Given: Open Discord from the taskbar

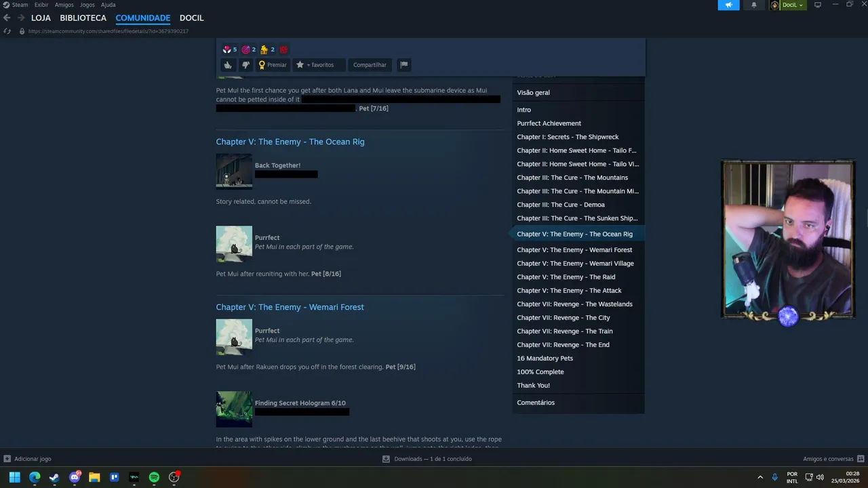Looking at the screenshot, I should point(75,477).
